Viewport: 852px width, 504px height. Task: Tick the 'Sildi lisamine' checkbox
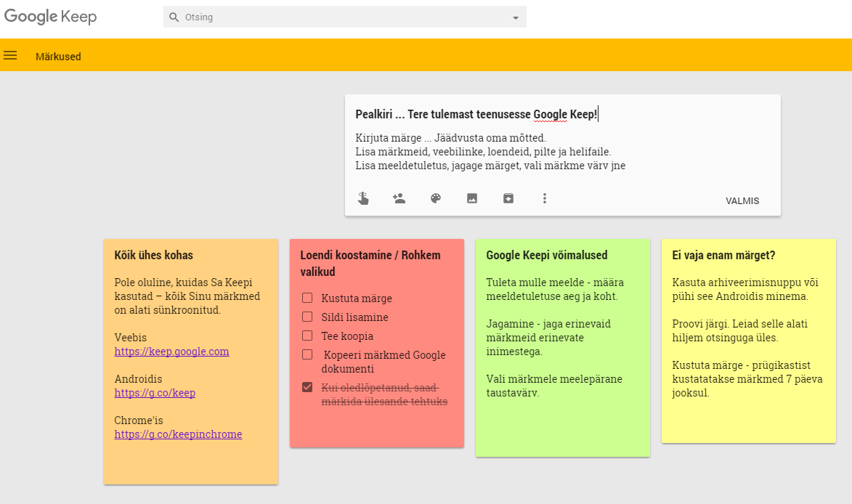(307, 317)
